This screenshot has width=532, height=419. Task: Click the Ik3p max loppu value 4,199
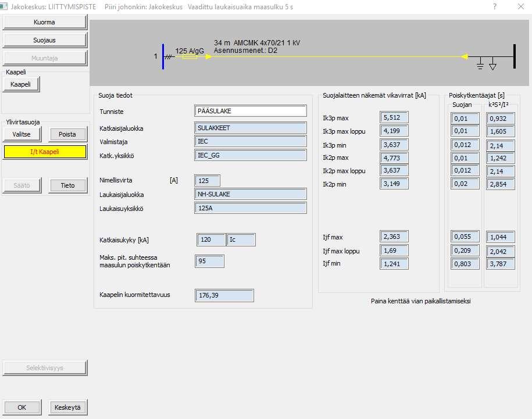[394, 131]
